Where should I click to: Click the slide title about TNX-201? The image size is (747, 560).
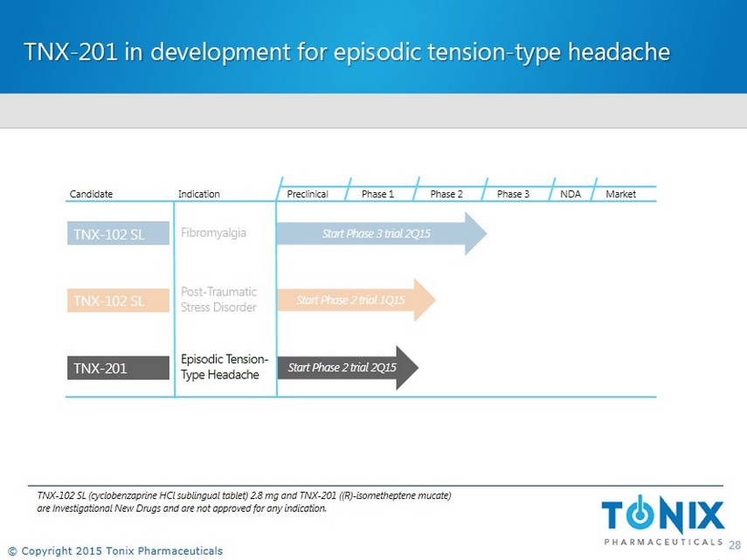point(347,52)
